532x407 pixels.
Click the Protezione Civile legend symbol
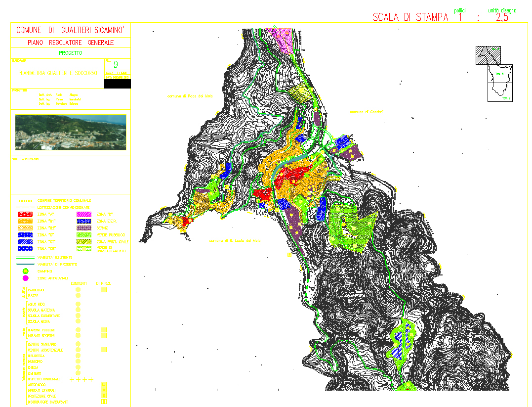tap(104, 396)
